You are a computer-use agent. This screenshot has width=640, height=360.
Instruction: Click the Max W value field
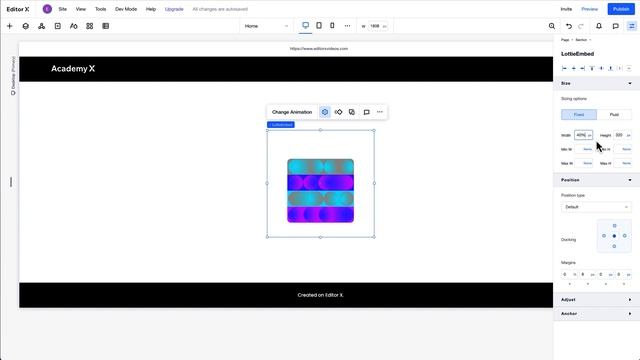(584, 163)
